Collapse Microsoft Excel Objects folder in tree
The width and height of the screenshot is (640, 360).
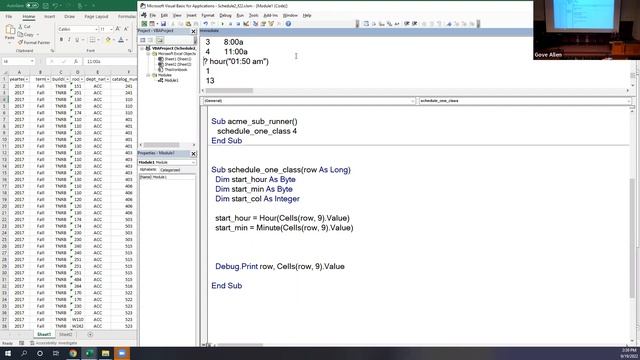[x=149, y=53]
